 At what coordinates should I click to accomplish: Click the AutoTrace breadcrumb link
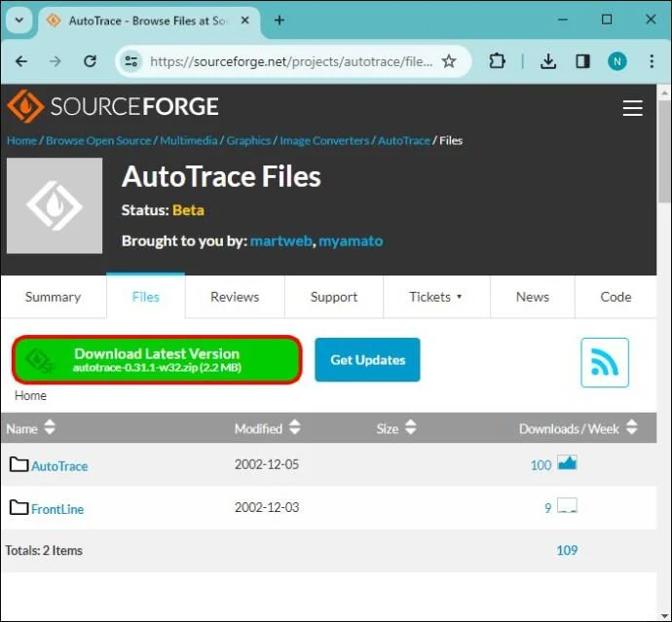click(x=404, y=140)
